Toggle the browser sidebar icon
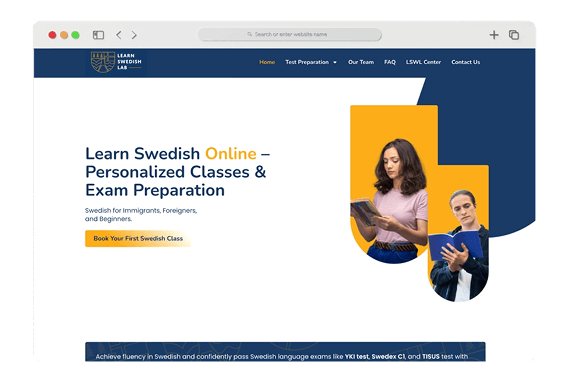 98,35
